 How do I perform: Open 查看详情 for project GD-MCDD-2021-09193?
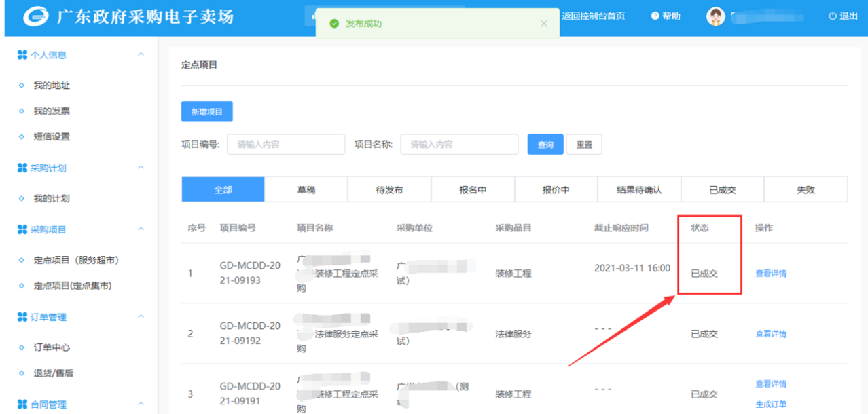771,274
